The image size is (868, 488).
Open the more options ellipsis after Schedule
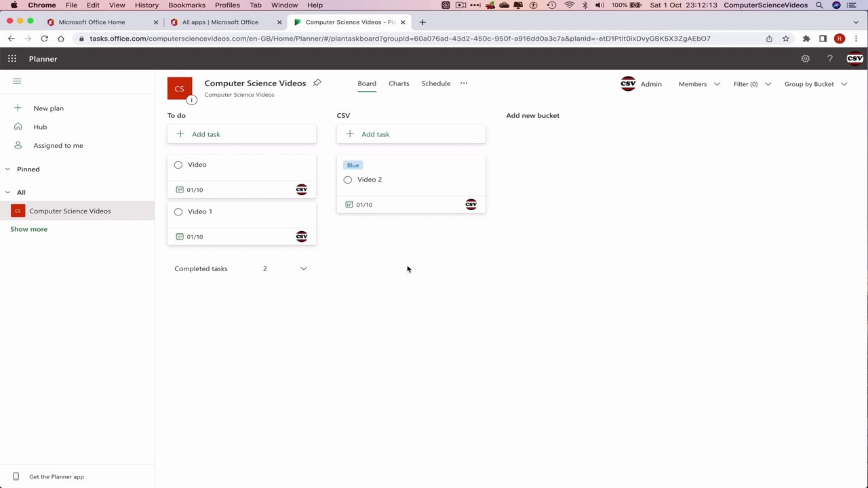point(464,83)
